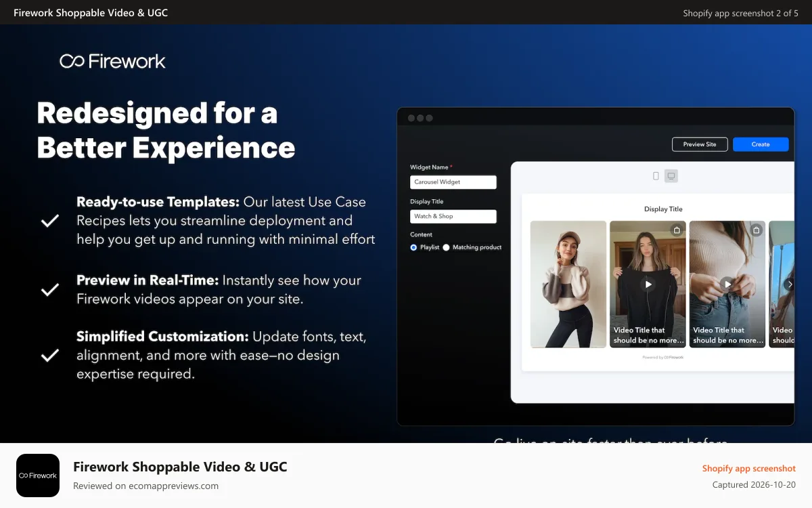Click the Display Title preview heading
The height and width of the screenshot is (508, 812).
tap(663, 209)
